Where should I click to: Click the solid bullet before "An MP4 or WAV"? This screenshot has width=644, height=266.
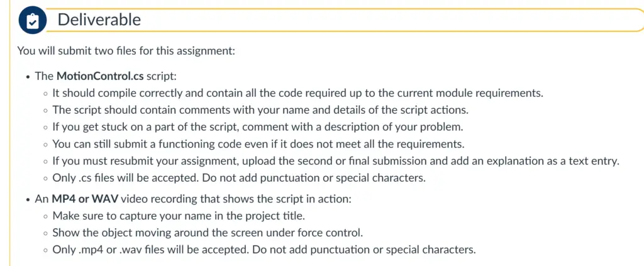(x=28, y=201)
